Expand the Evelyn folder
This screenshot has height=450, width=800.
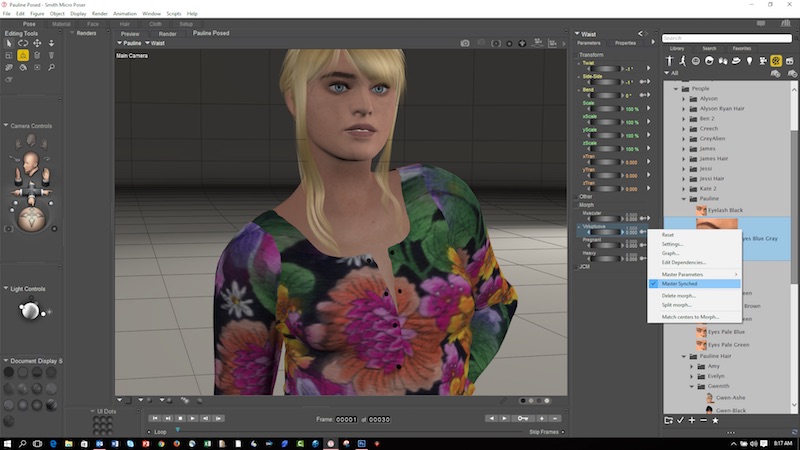692,376
